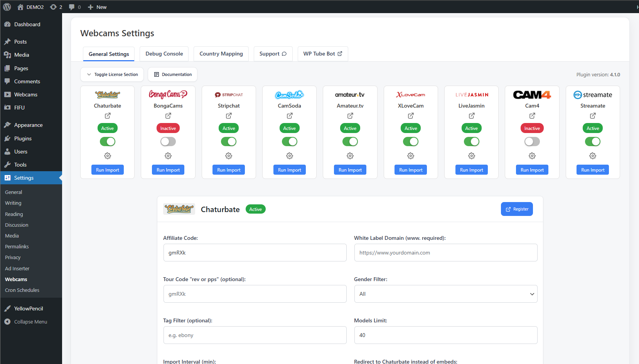Focus the Affiliate Code field

(x=255, y=253)
